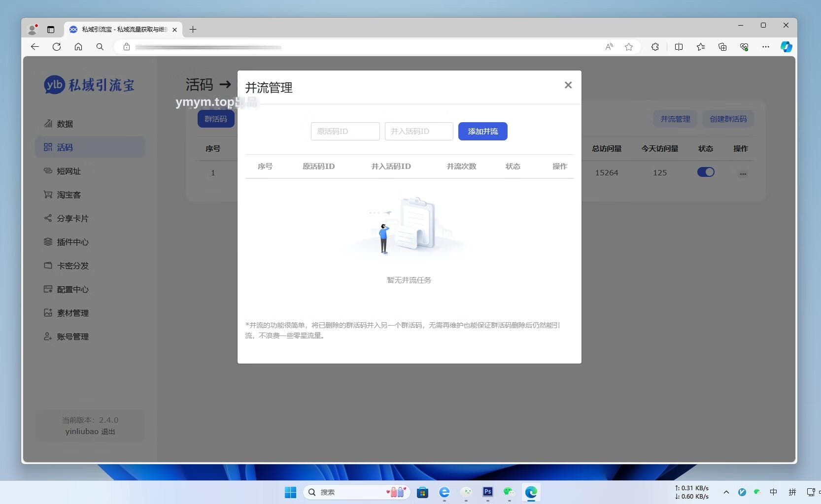Screen dimensions: 821x504
Task: Open Photoshop from the taskbar
Action: [x=488, y=492]
